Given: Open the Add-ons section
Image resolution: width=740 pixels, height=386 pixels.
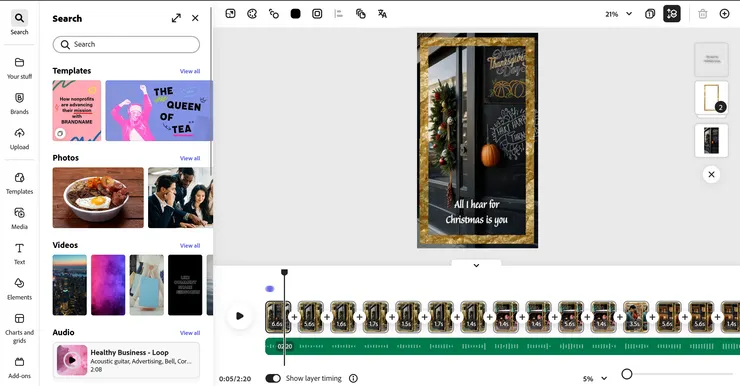Looking at the screenshot, I should [x=19, y=368].
